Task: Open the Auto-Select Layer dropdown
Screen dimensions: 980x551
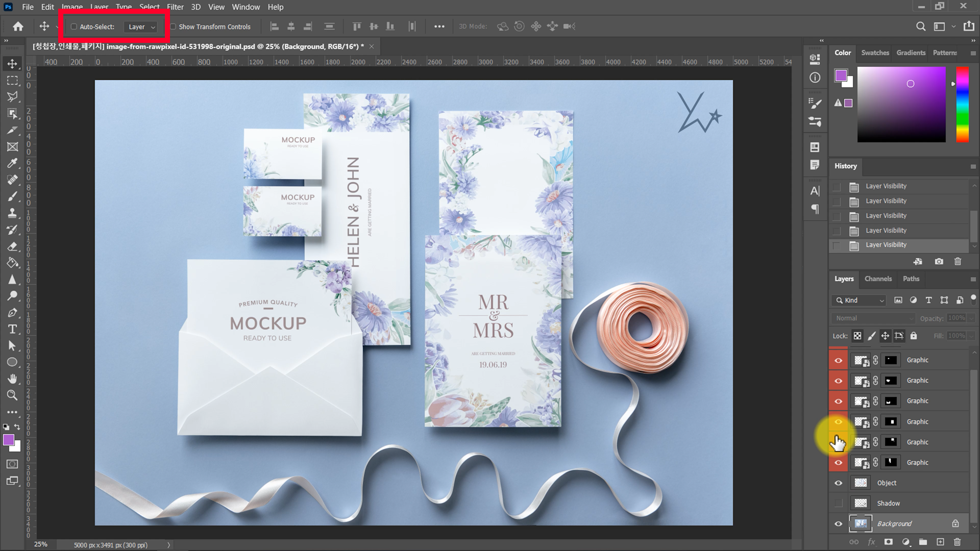Action: tap(141, 27)
